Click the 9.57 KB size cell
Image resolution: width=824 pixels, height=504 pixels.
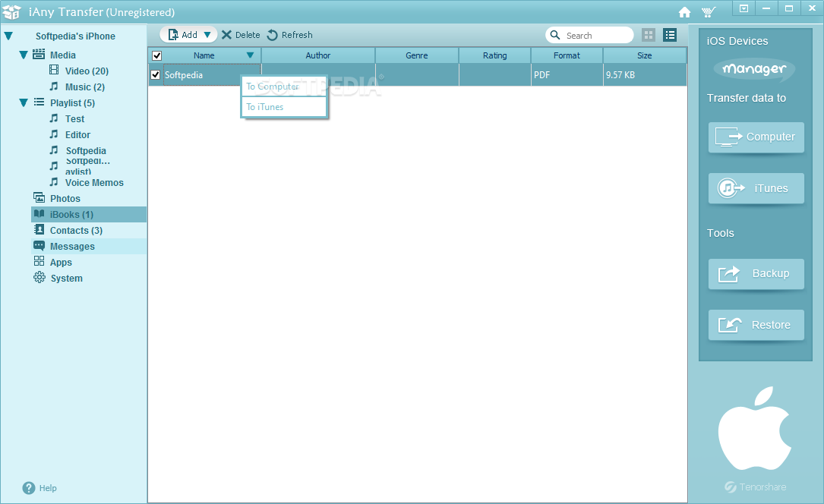(645, 75)
